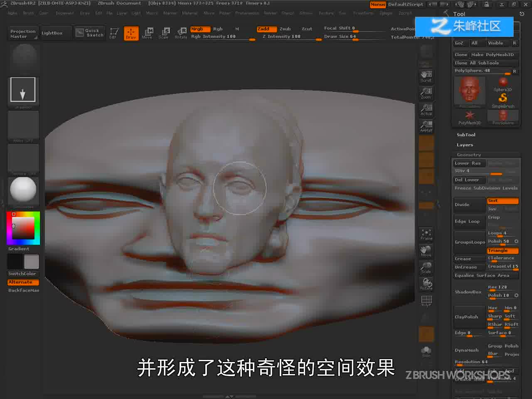Toggle the Menus button
Image resolution: width=532 pixels, height=399 pixels.
click(378, 4)
